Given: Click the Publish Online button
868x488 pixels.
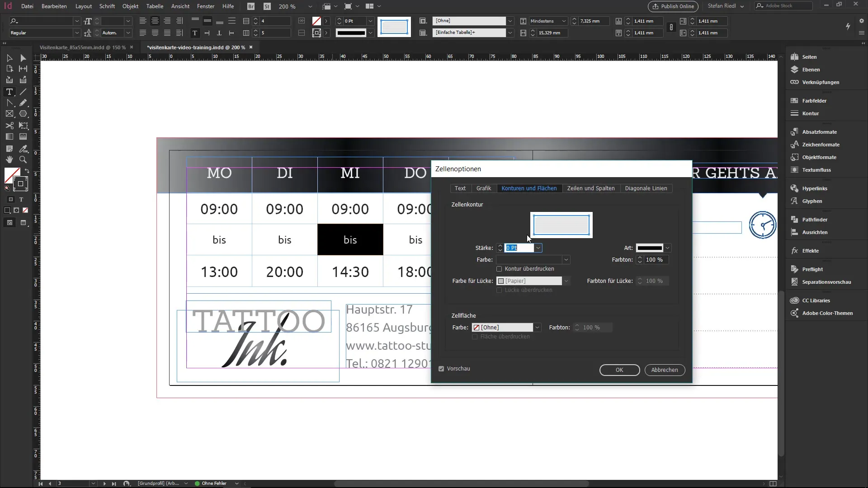Looking at the screenshot, I should point(673,6).
